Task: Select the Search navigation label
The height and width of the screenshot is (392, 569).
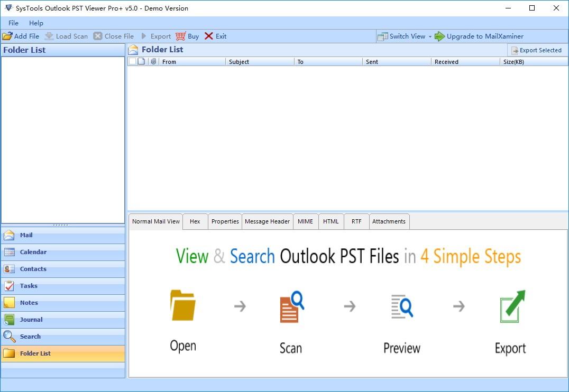Action: click(30, 337)
